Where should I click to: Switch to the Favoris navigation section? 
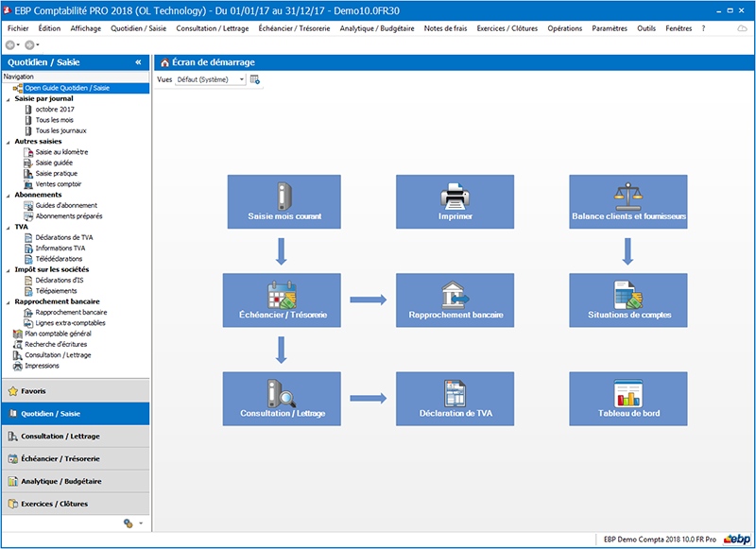tap(76, 391)
